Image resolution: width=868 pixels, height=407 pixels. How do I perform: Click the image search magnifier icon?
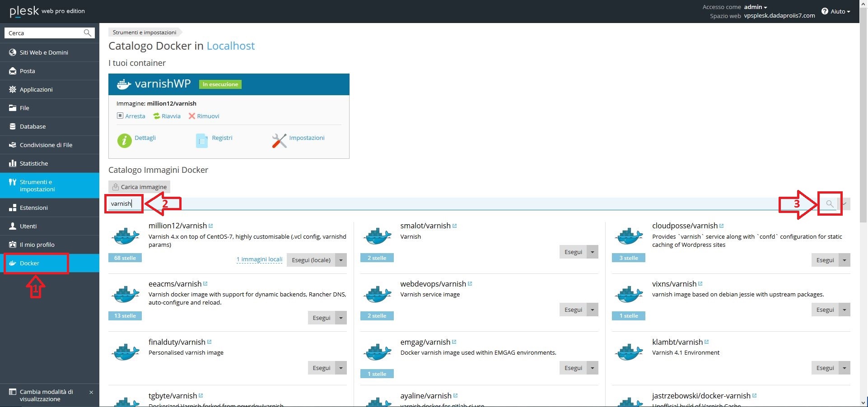[829, 203]
